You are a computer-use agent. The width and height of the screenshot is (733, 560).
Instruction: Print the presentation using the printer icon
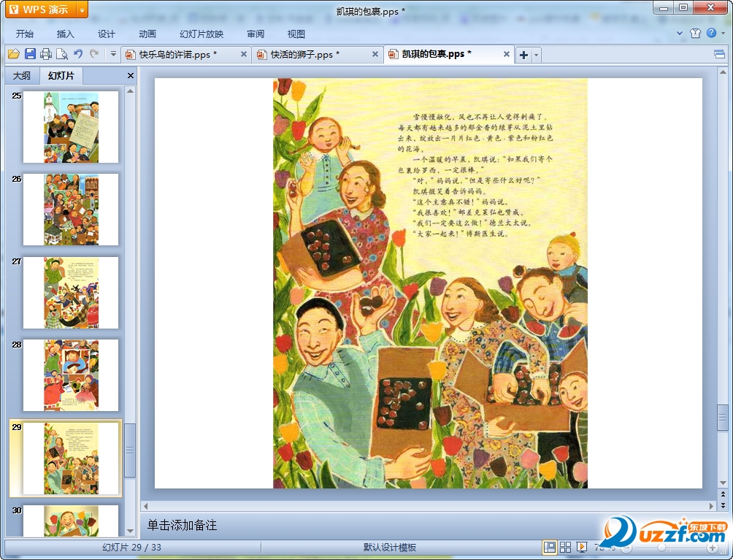point(46,54)
